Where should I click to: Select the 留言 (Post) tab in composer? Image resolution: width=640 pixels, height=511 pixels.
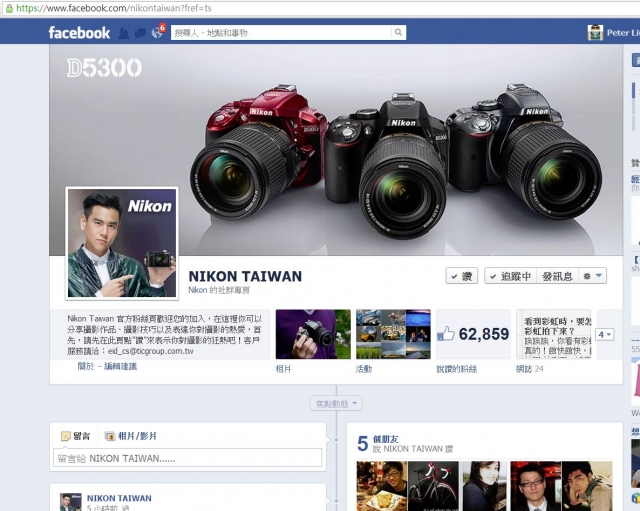[75, 436]
